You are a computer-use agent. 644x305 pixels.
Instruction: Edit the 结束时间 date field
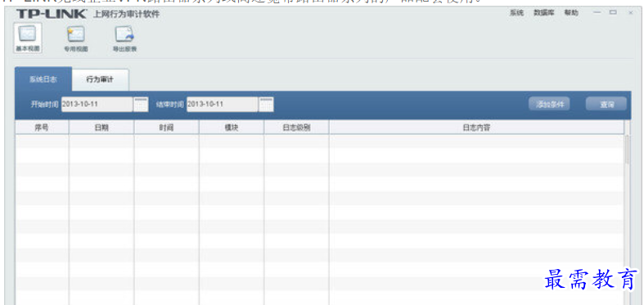pos(223,105)
